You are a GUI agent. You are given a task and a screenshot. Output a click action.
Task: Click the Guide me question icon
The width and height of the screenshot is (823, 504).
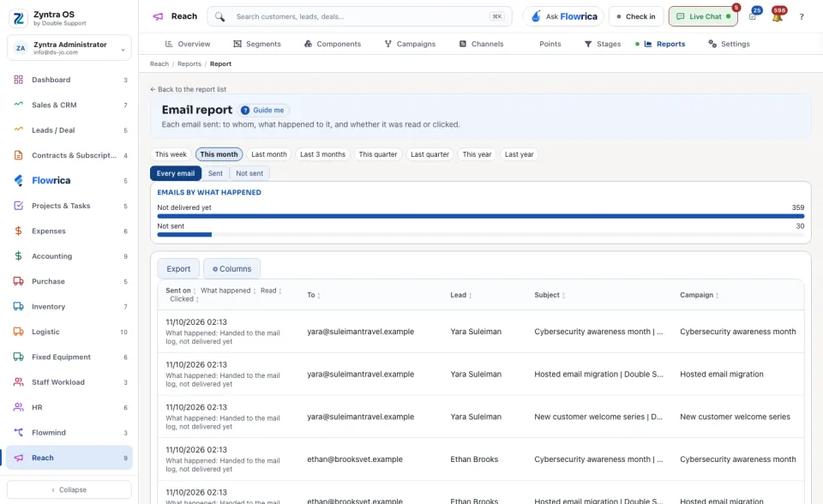point(245,111)
